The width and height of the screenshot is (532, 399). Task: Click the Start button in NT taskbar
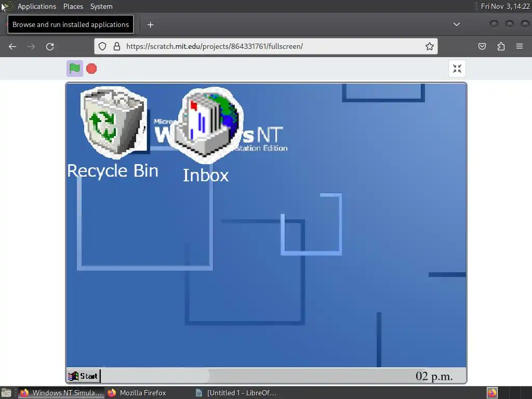[83, 376]
